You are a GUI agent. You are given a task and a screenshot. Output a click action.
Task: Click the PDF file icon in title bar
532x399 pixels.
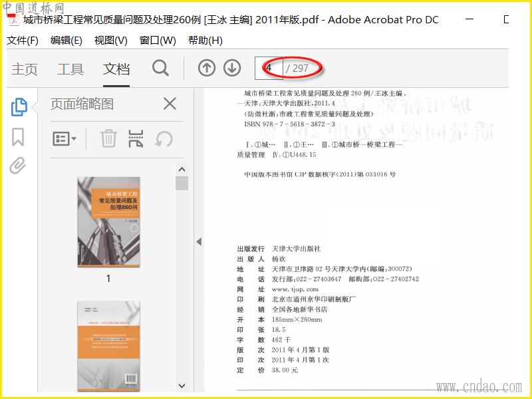[13, 20]
